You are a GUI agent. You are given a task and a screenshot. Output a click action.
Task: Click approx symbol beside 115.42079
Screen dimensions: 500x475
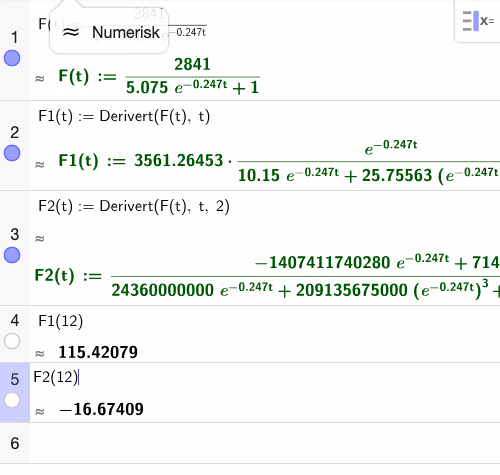coord(40,353)
